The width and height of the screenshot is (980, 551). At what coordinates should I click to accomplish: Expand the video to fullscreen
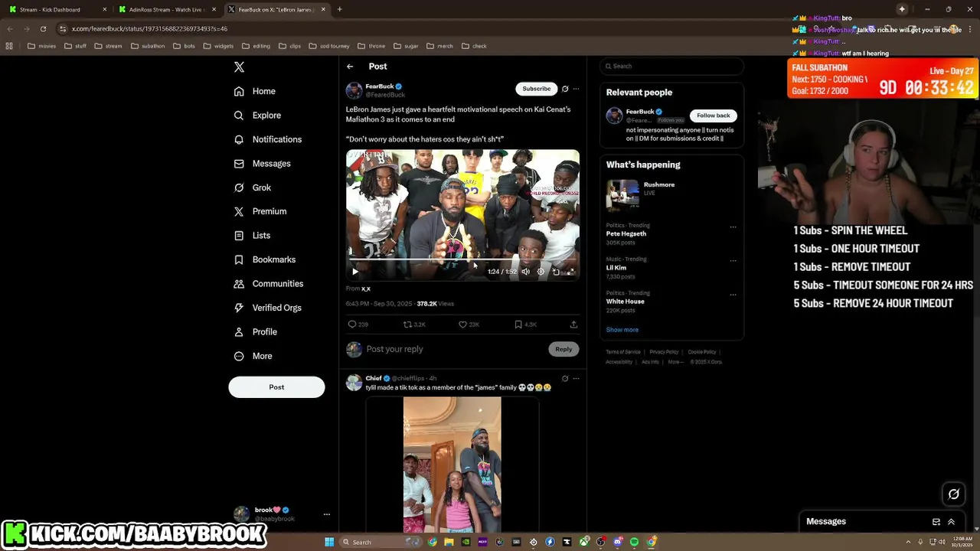coord(570,272)
